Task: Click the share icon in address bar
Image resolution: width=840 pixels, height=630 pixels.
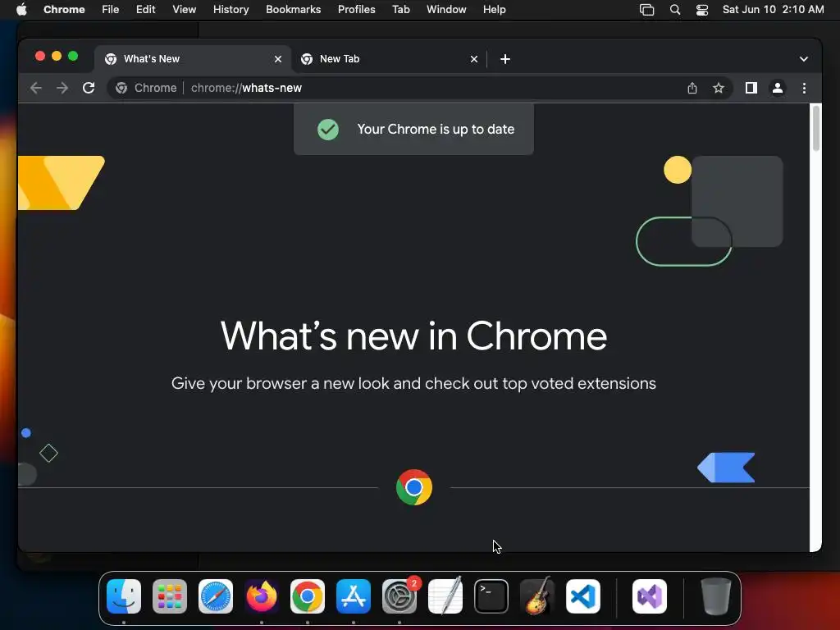Action: point(692,88)
